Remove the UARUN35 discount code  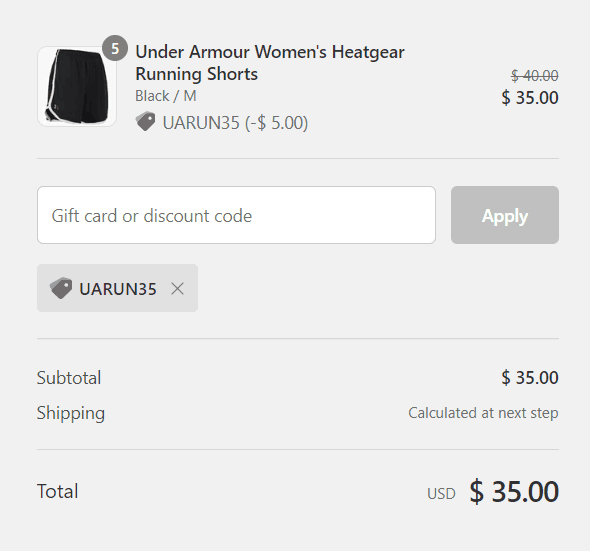click(x=177, y=289)
